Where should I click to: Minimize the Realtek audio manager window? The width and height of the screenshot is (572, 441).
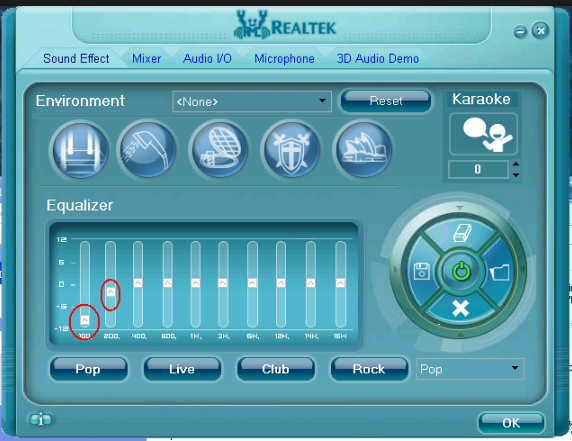click(x=520, y=32)
